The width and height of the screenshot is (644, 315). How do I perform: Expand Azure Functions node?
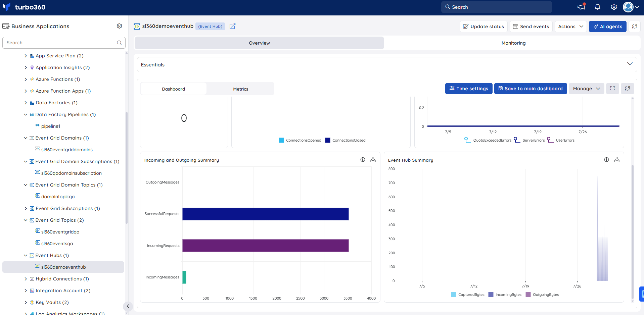[26, 79]
